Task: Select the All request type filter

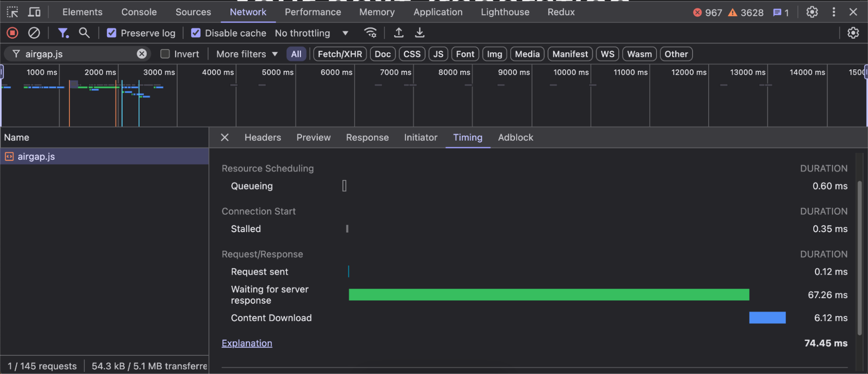Action: coord(296,54)
